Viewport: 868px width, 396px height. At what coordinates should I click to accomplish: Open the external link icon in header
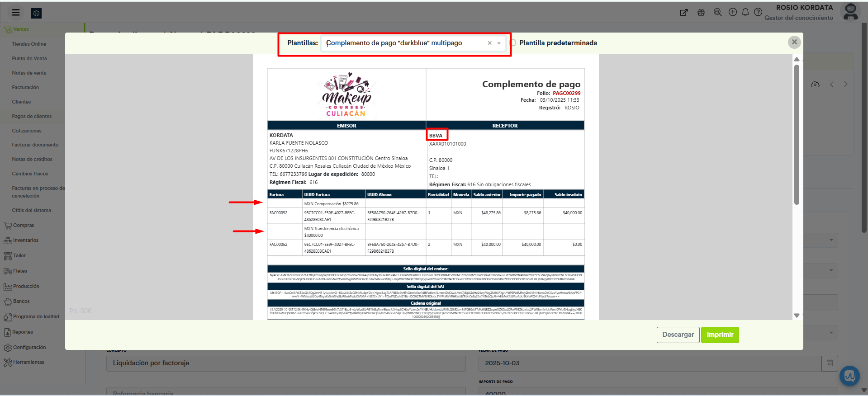(x=684, y=13)
